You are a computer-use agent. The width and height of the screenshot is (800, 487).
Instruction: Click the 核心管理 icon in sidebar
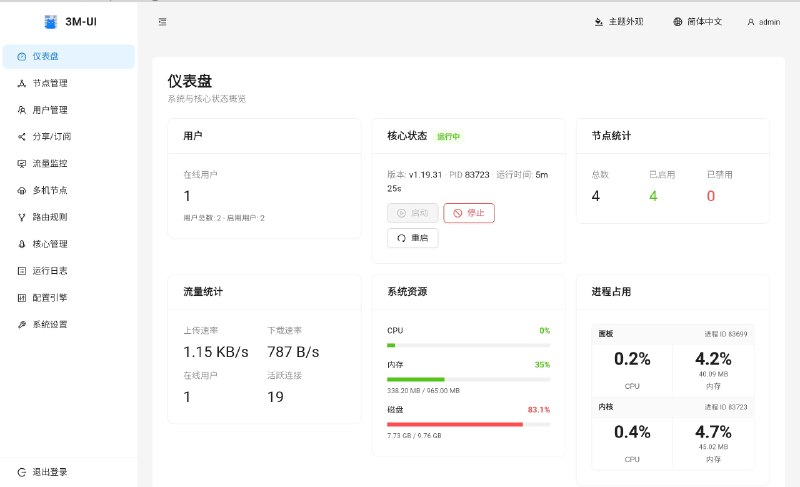click(x=21, y=244)
